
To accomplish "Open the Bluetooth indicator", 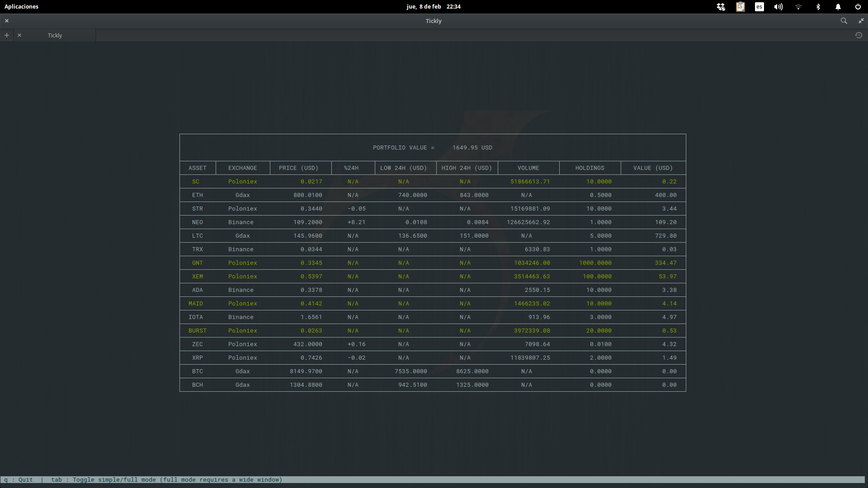I will pos(818,7).
